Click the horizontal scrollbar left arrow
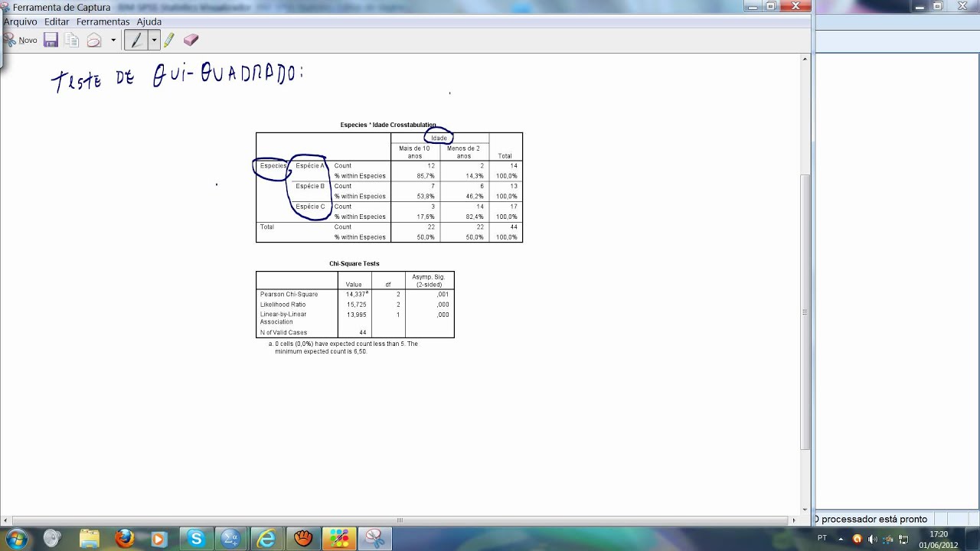980x551 pixels. tap(6, 520)
